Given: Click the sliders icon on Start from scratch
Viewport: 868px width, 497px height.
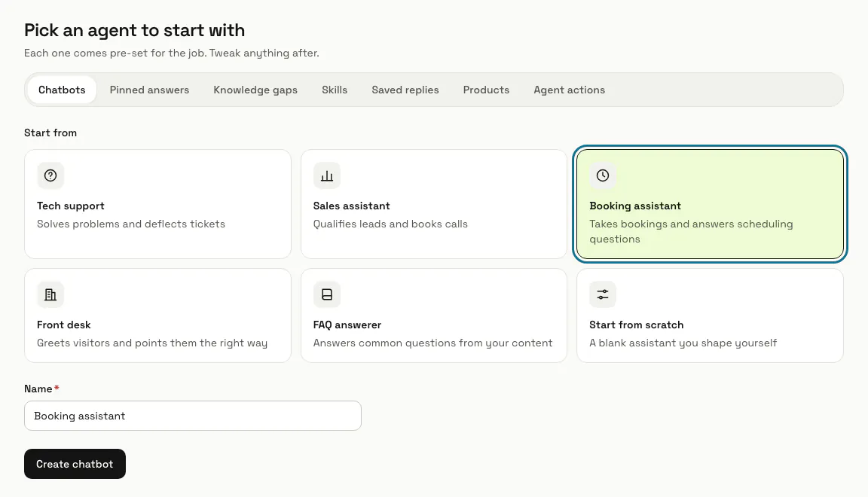Looking at the screenshot, I should [603, 294].
